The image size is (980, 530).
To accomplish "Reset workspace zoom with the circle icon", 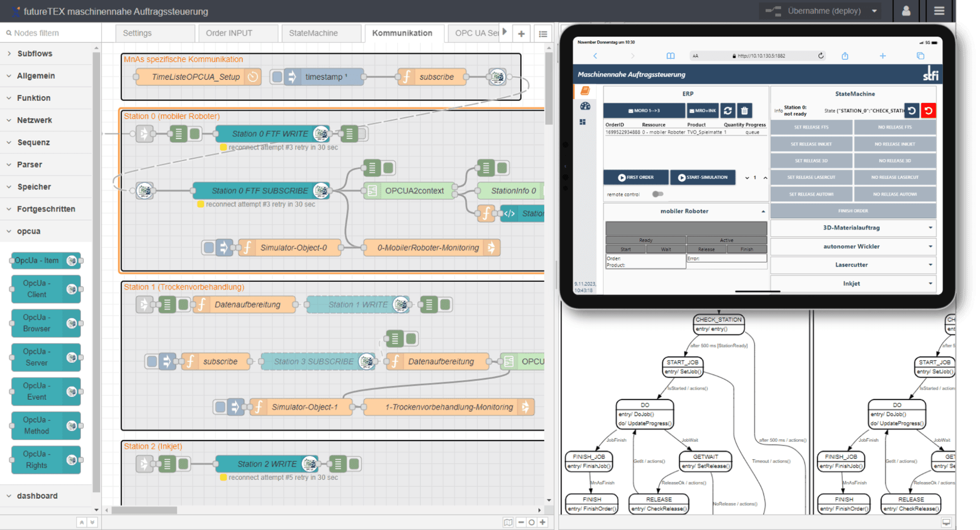I will tap(532, 522).
